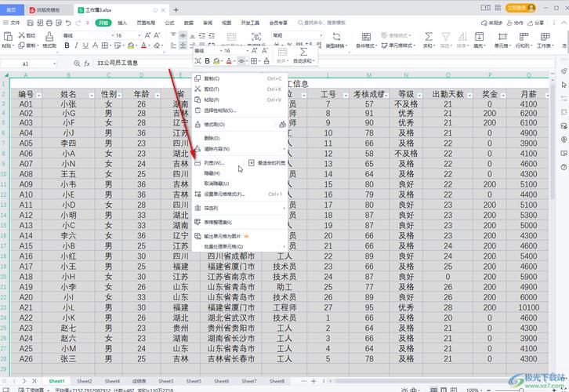
Task: Open the 年龄 column filter dropdown
Action: tap(158, 95)
